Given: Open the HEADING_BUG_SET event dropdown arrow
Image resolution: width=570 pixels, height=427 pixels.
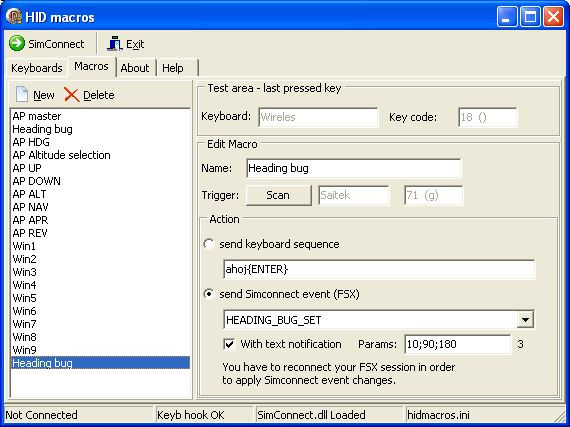Looking at the screenshot, I should (x=525, y=320).
